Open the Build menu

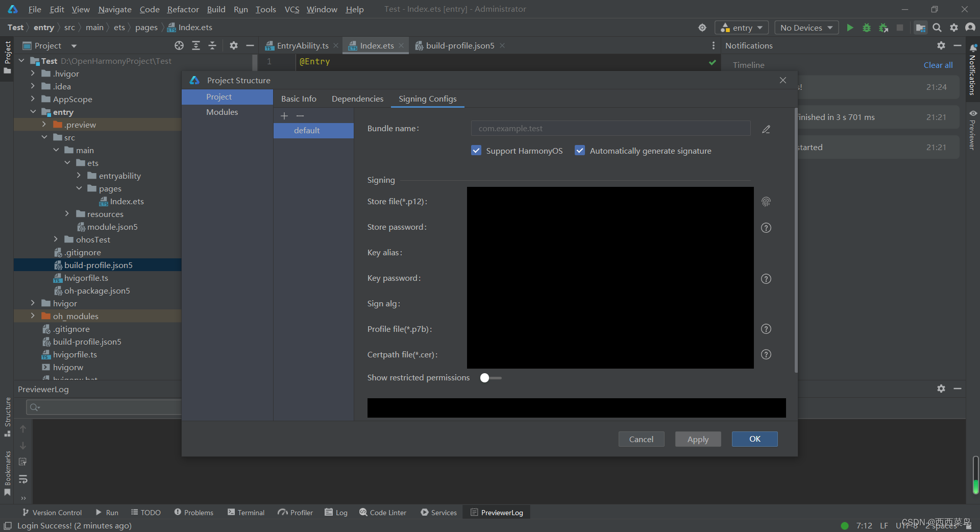click(216, 9)
